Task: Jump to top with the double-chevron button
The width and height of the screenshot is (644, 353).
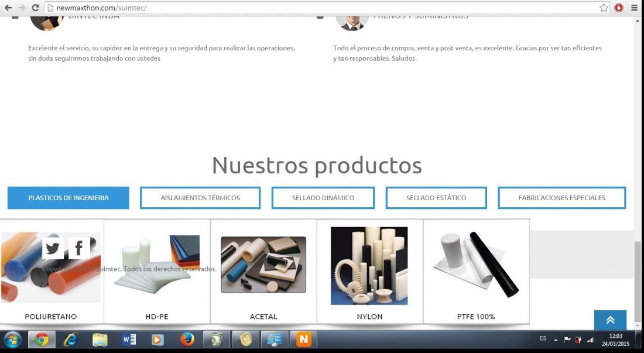Action: (x=610, y=320)
